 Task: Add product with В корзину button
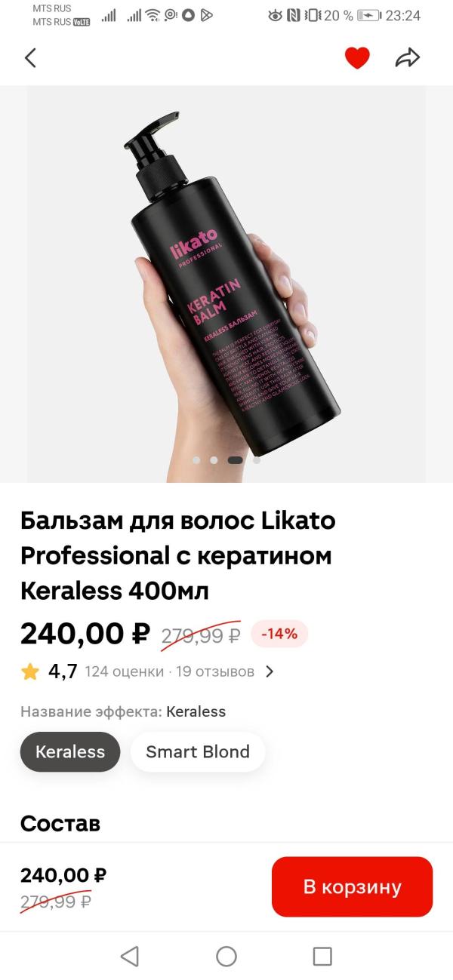(352, 886)
